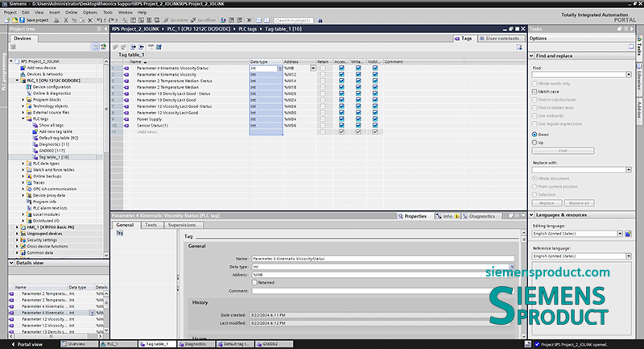The width and height of the screenshot is (644, 349).
Task: Click the Print icon in main toolbar
Action: [56, 19]
